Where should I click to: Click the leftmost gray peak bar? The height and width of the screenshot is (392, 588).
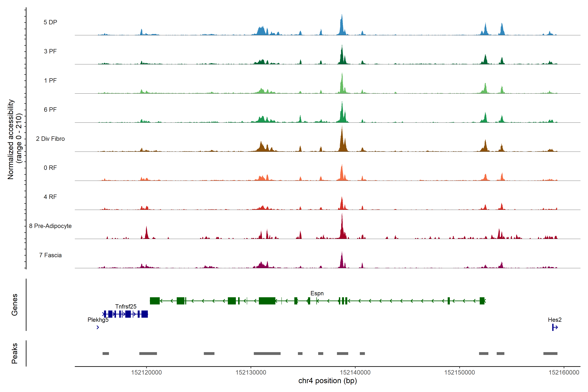[x=106, y=353]
